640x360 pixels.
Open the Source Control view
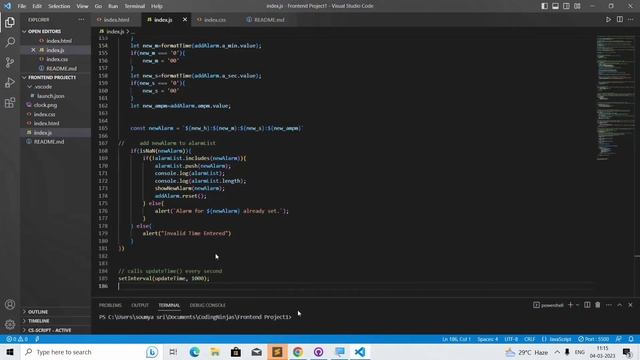point(10,62)
